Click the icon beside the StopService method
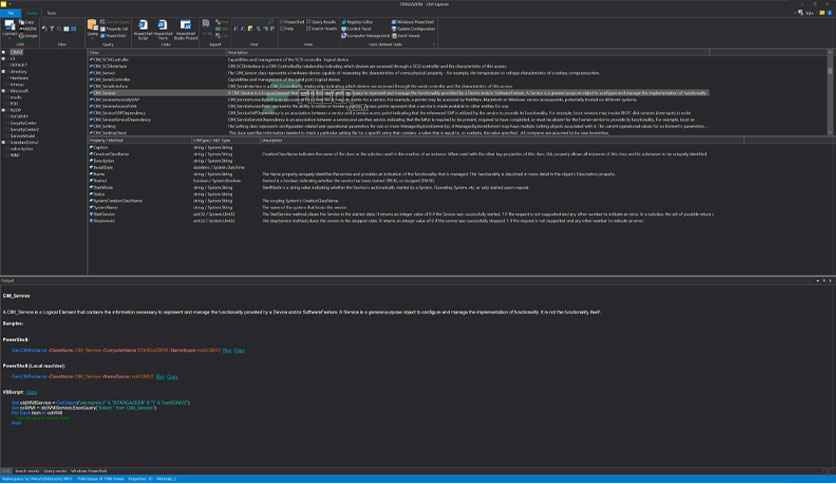The height and width of the screenshot is (484, 836). tap(91, 221)
